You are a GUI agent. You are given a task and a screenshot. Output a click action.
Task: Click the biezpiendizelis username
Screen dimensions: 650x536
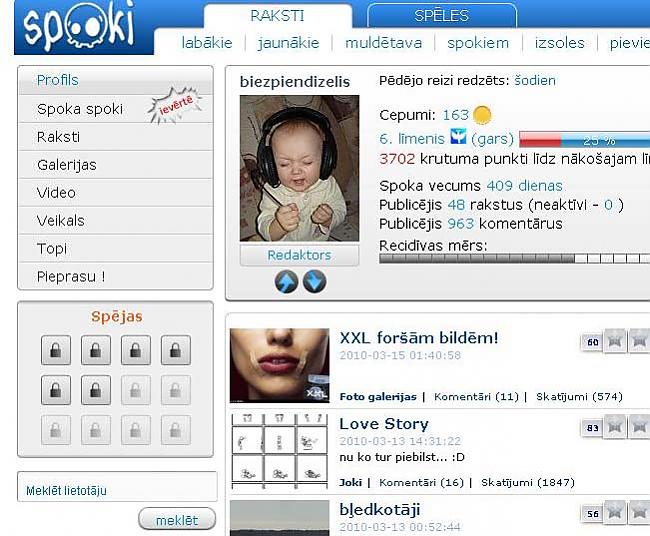(295, 82)
